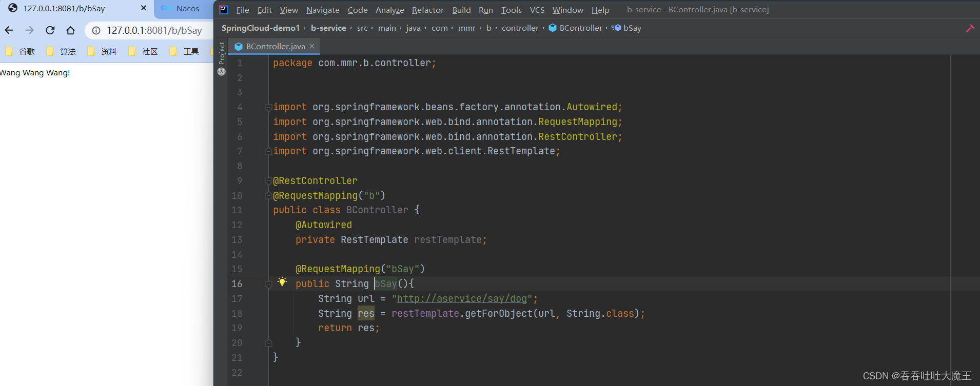
Task: Open the 算法 bookmark folder
Action: click(x=62, y=51)
